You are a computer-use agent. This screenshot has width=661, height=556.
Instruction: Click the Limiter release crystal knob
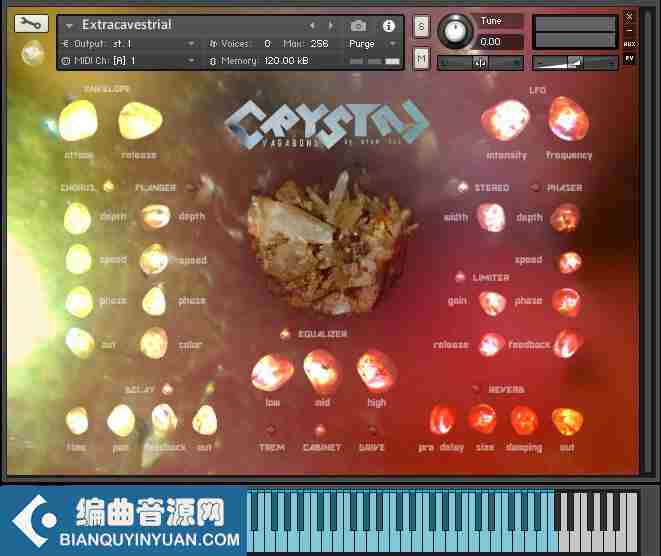[491, 344]
